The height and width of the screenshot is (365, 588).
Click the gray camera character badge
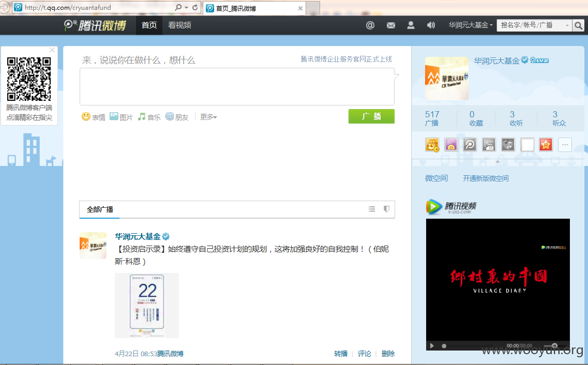click(489, 145)
